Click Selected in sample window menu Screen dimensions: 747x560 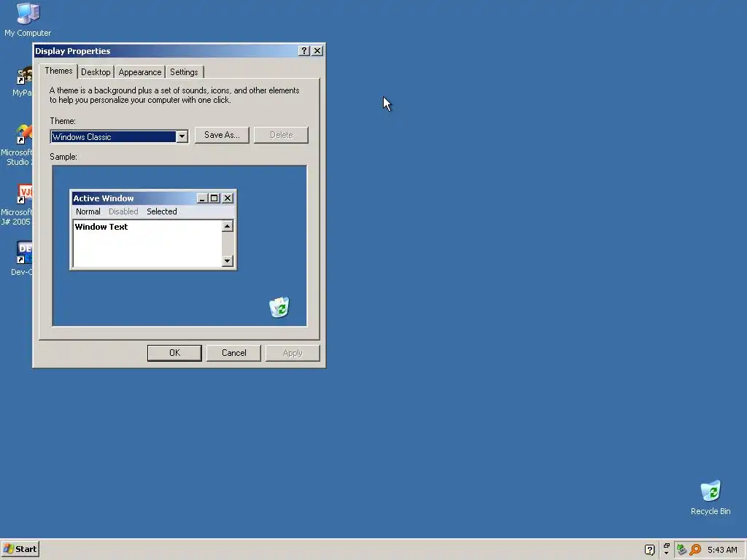(x=161, y=211)
